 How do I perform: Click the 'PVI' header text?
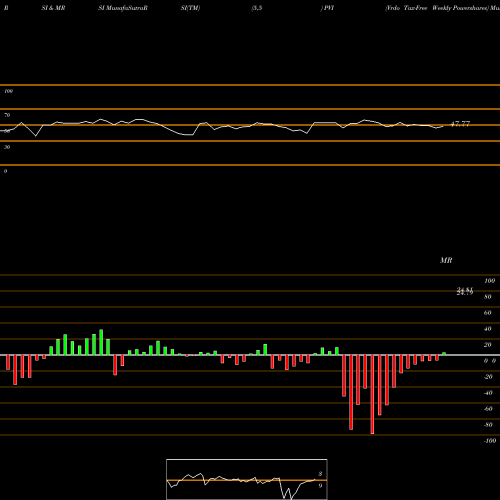click(329, 8)
